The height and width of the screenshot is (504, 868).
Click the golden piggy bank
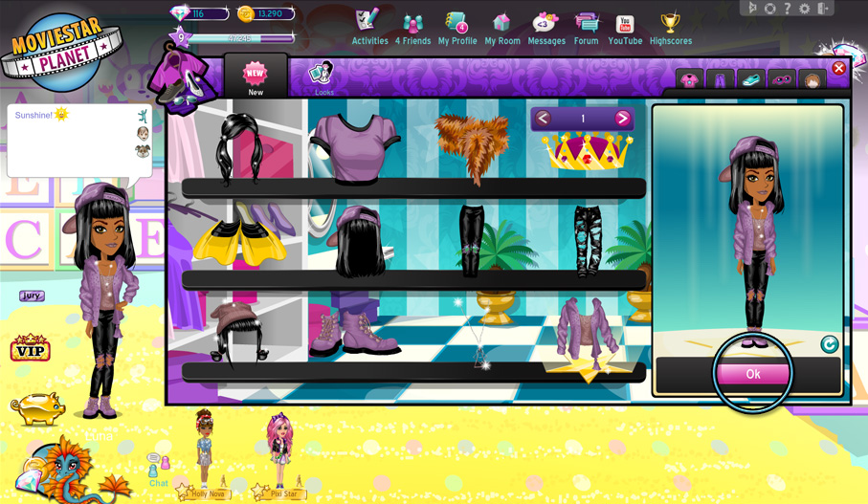[38, 408]
